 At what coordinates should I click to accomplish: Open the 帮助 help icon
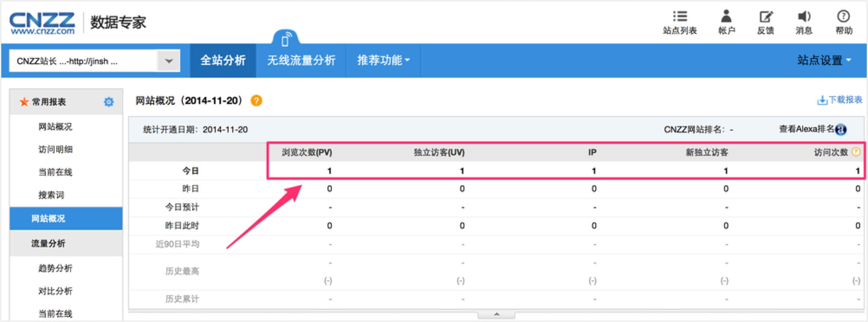click(843, 17)
